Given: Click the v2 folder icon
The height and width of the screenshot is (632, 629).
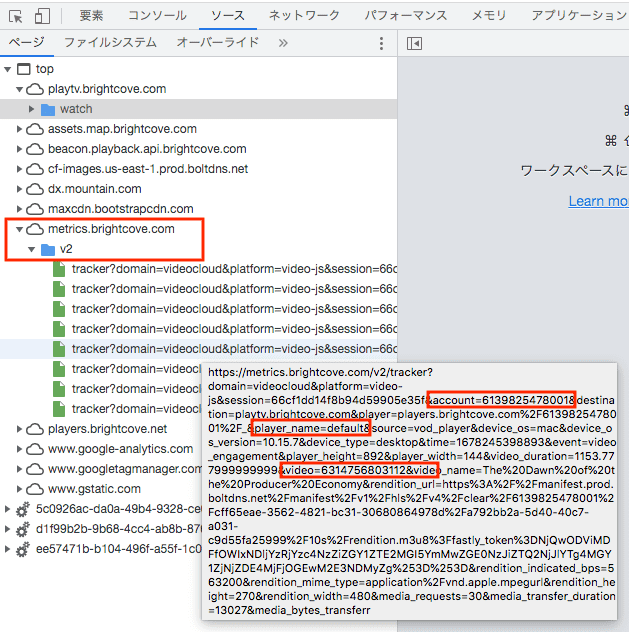Looking at the screenshot, I should coord(48,249).
